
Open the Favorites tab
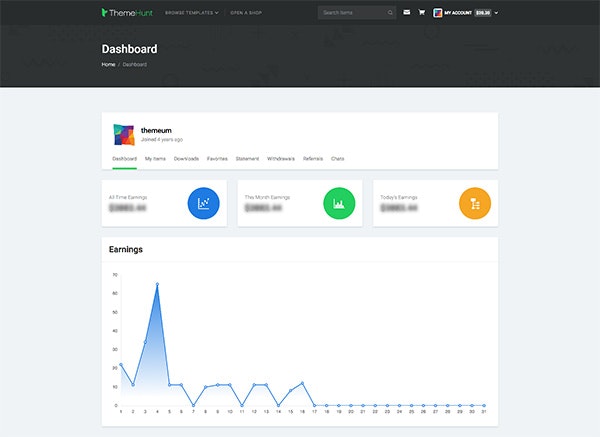point(217,158)
